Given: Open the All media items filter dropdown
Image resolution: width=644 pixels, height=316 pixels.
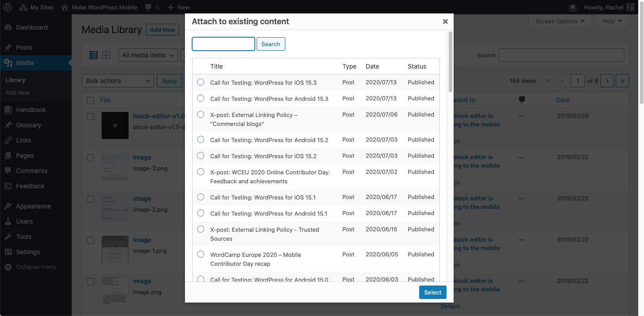Looking at the screenshot, I should (x=148, y=55).
